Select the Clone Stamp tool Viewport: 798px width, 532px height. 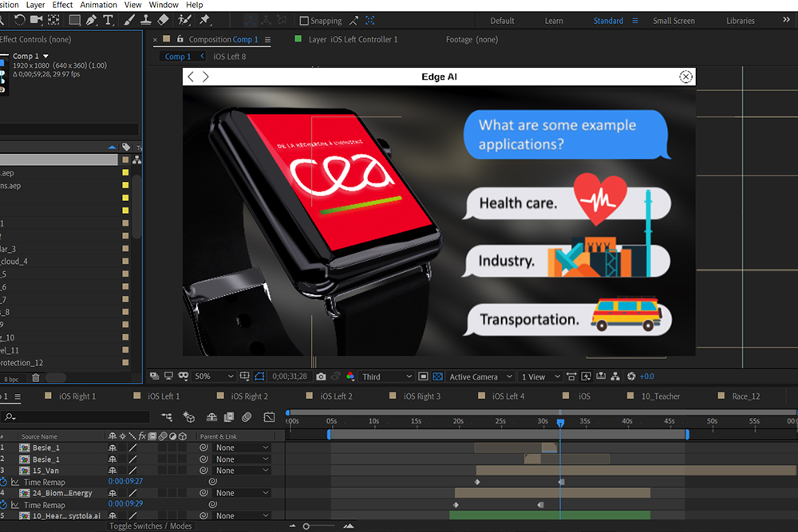pyautogui.click(x=146, y=20)
